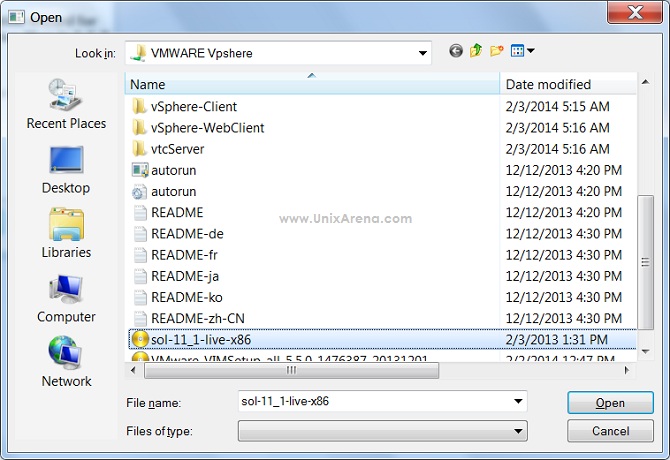Viewport: 670px width, 460px height.
Task: Create a new folder
Action: pyautogui.click(x=496, y=51)
